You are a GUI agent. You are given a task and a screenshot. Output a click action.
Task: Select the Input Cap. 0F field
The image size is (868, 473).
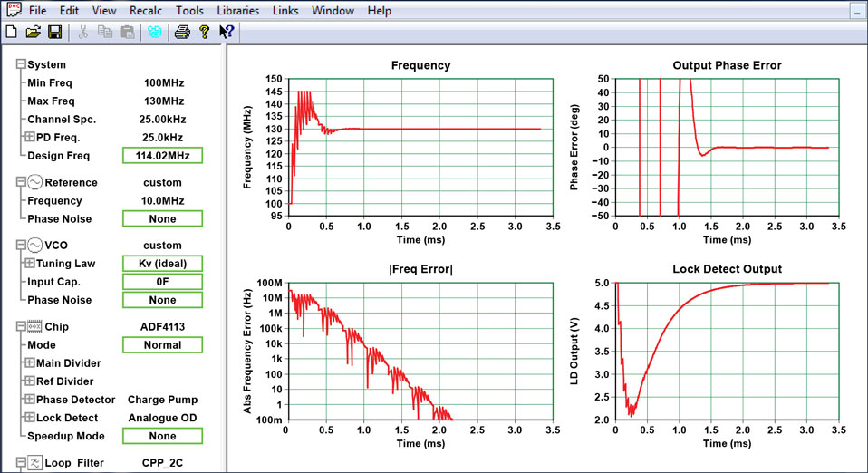point(163,282)
